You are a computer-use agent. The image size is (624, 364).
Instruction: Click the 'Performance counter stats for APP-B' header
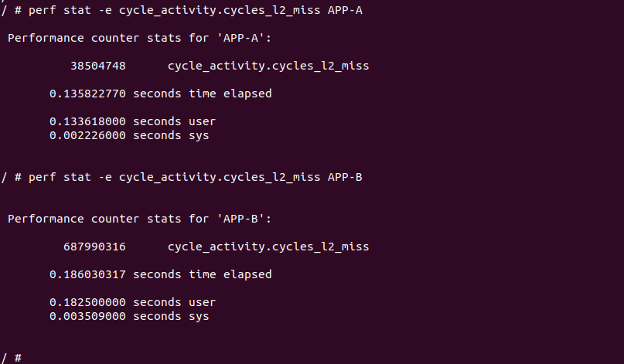tap(136, 219)
